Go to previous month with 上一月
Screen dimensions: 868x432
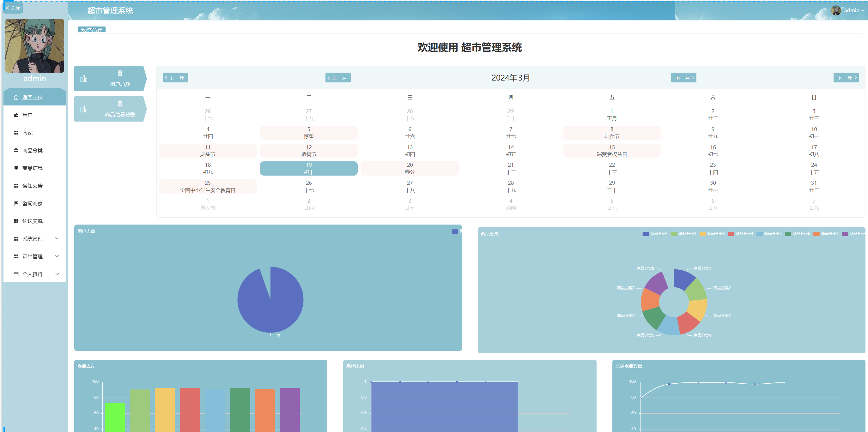tap(338, 78)
